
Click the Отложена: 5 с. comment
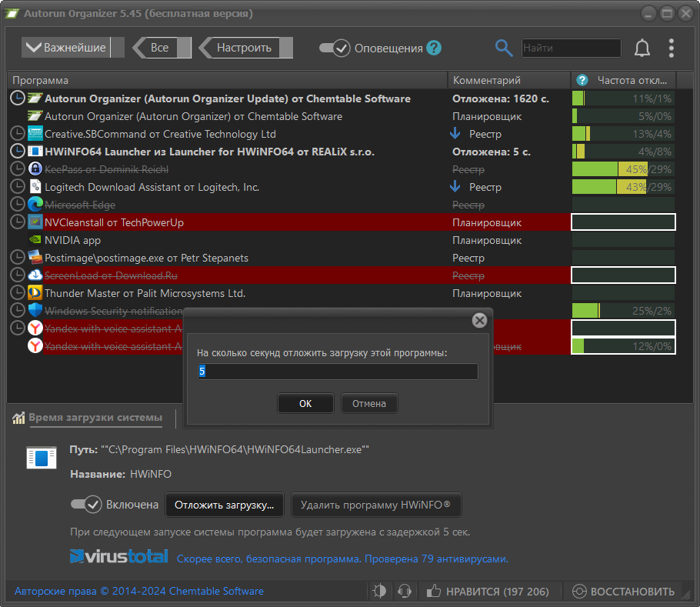click(x=491, y=152)
